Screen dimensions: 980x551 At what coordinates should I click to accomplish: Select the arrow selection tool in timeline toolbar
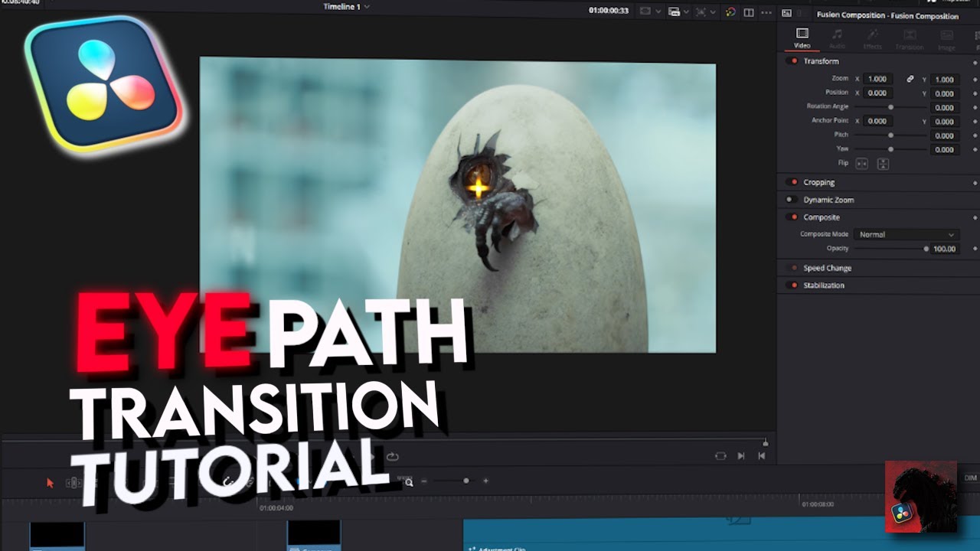coord(51,482)
